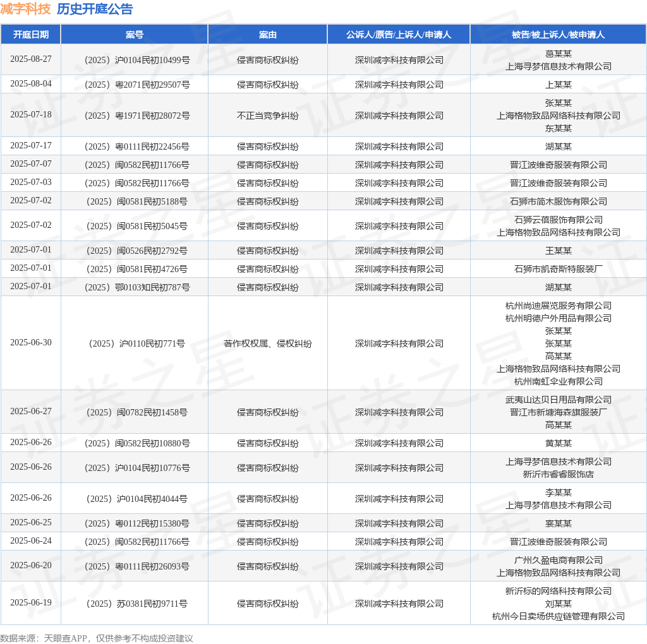Click the date 2025-06-19

pyautogui.click(x=31, y=603)
